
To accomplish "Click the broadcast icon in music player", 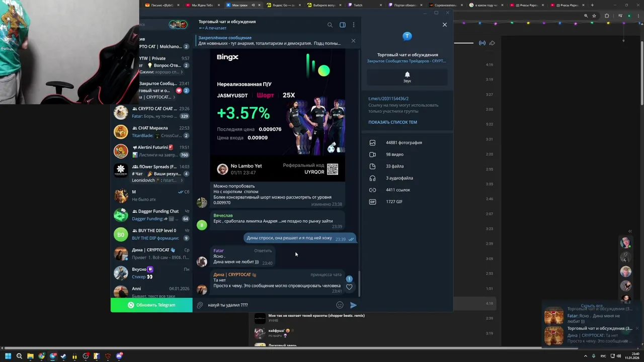I will coord(482,43).
